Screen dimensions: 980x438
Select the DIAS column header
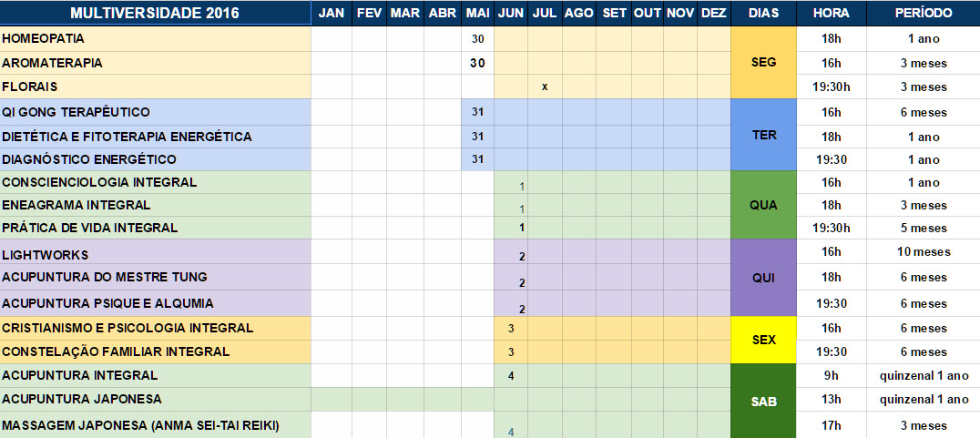point(763,13)
